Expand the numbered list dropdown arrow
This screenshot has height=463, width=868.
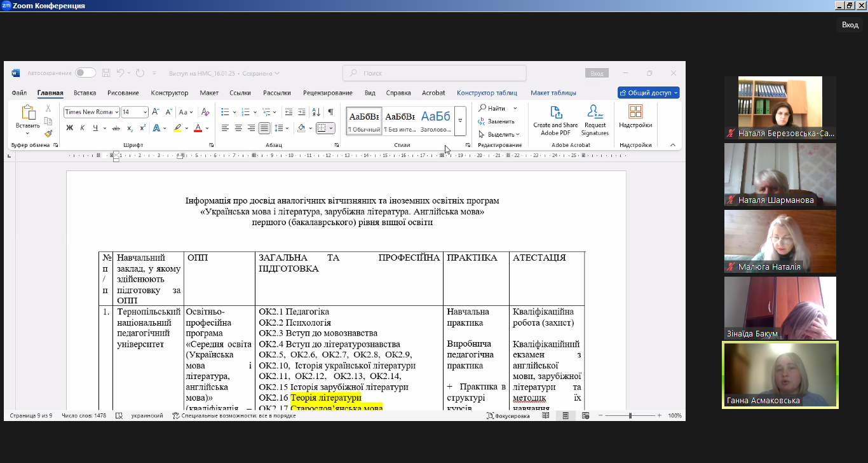click(x=255, y=112)
